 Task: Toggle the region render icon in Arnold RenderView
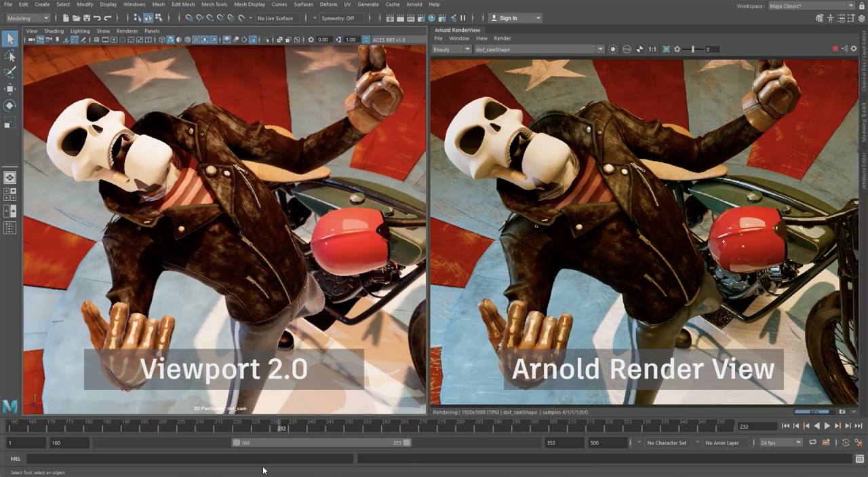click(x=665, y=49)
